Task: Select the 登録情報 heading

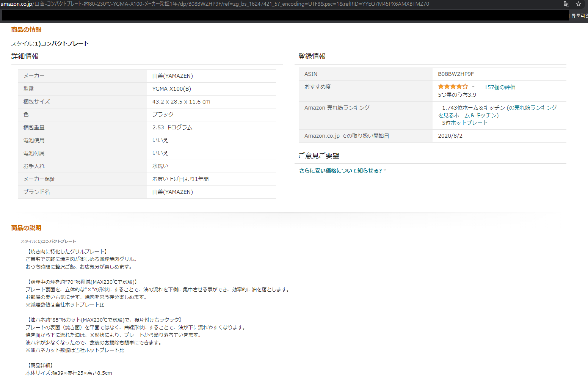Action: [312, 56]
